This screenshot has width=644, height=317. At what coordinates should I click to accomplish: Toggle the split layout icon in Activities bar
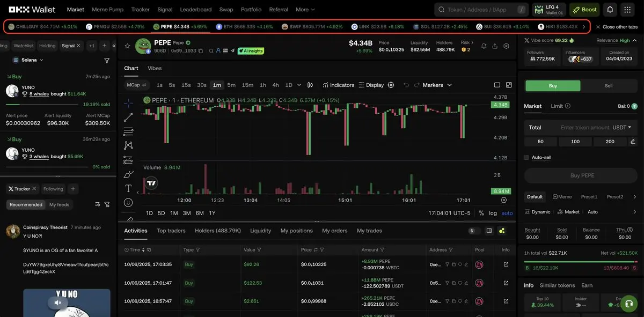tap(489, 231)
